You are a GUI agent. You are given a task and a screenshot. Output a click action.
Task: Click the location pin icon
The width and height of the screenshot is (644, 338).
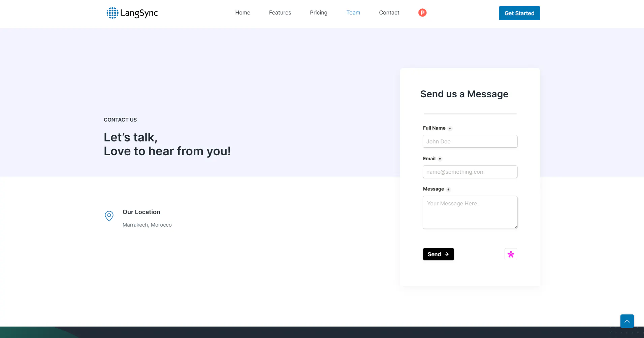[x=109, y=216]
